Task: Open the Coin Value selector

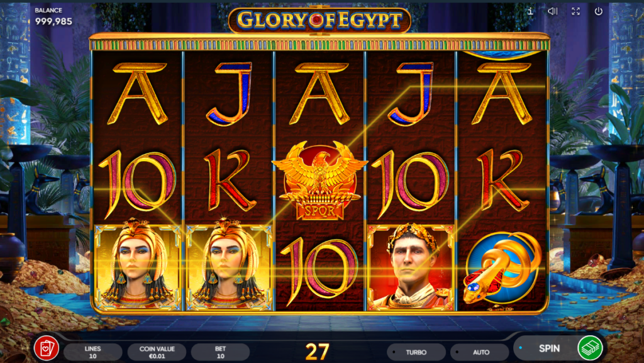Action: [x=157, y=352]
